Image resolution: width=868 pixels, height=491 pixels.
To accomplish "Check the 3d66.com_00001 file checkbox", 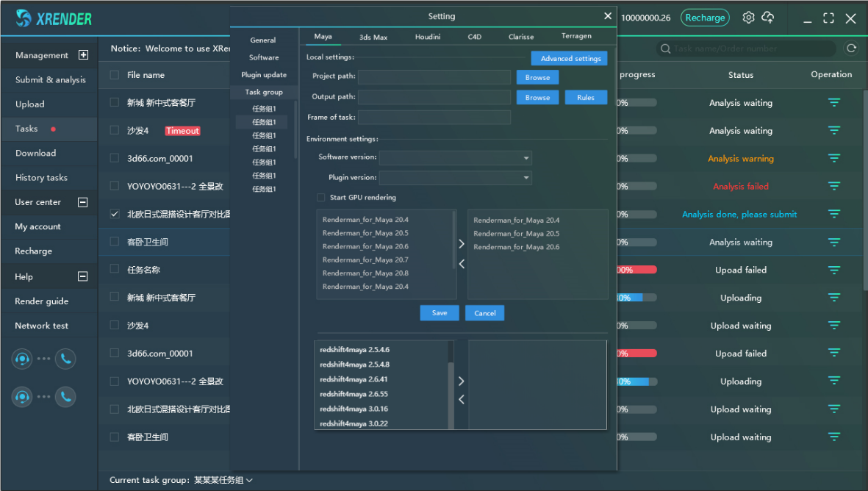I will point(115,158).
